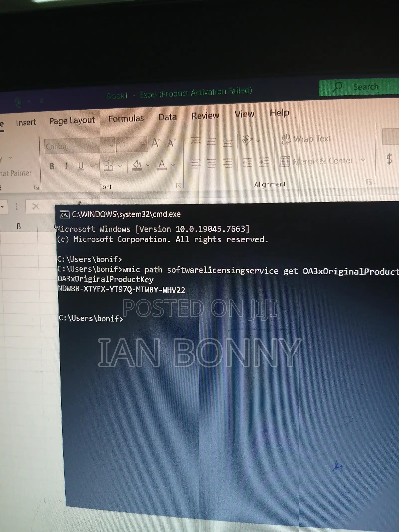Open the Font settings dialog launcher

[x=179, y=186]
